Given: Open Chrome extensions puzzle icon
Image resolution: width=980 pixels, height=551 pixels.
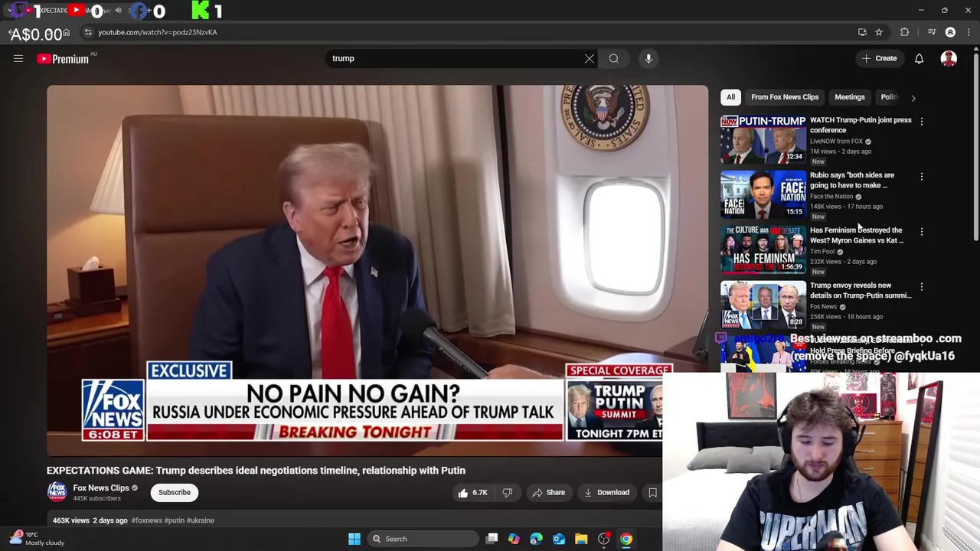Looking at the screenshot, I should pos(905,32).
